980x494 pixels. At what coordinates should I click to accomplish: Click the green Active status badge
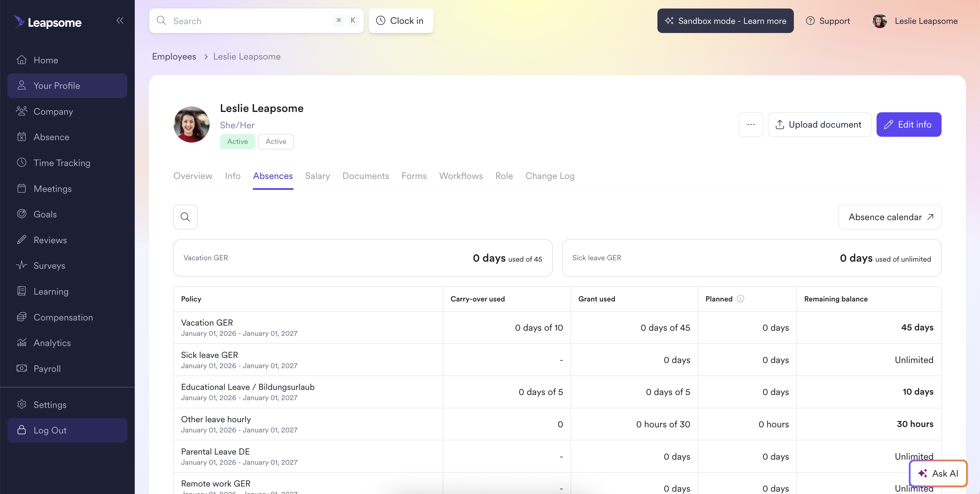click(x=238, y=142)
